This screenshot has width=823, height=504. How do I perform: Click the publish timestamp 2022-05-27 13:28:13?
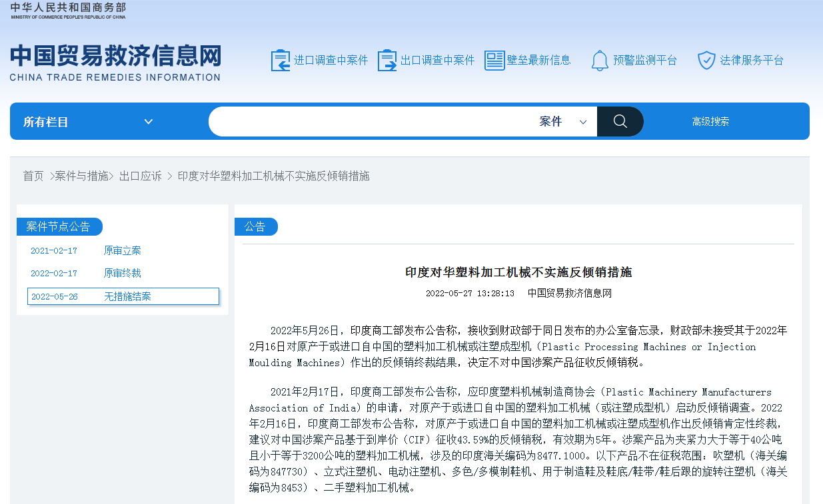[x=470, y=293]
